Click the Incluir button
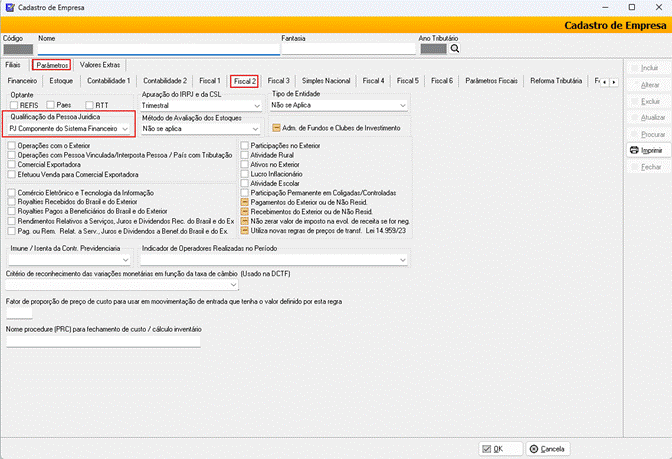The image size is (672, 459). (648, 68)
